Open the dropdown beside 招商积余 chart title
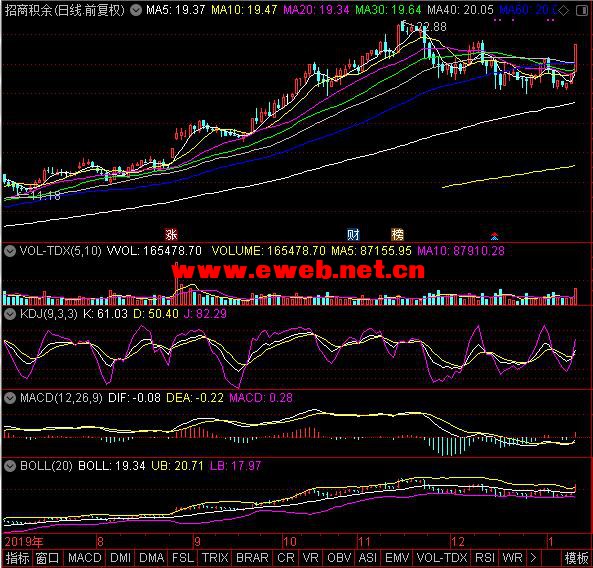Image resolution: width=593 pixels, height=568 pixels. coord(136,10)
